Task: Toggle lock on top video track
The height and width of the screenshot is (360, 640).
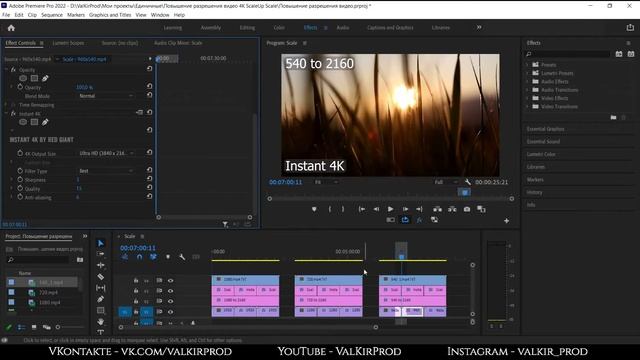Action: (x=136, y=280)
